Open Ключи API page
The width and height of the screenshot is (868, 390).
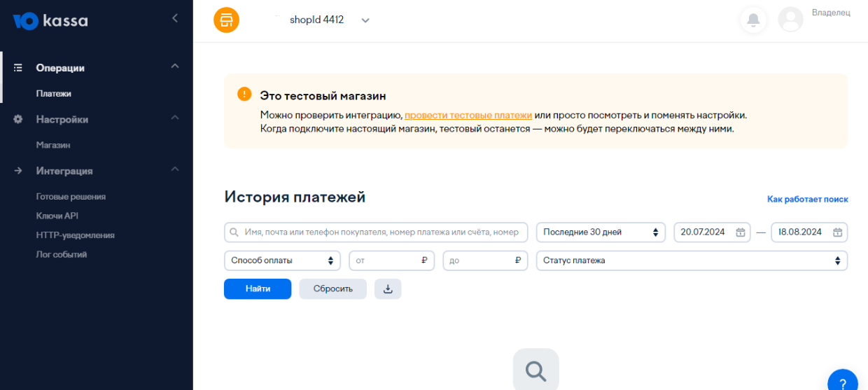tap(57, 216)
